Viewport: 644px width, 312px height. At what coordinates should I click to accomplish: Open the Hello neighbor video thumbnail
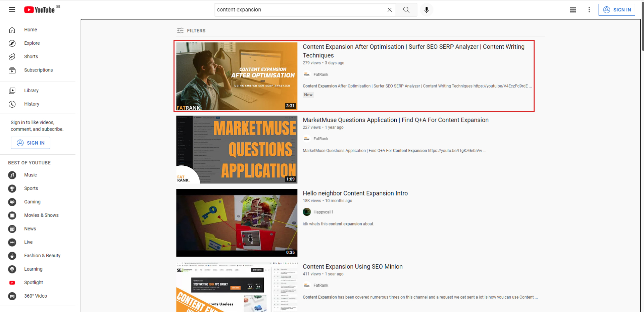pyautogui.click(x=237, y=223)
